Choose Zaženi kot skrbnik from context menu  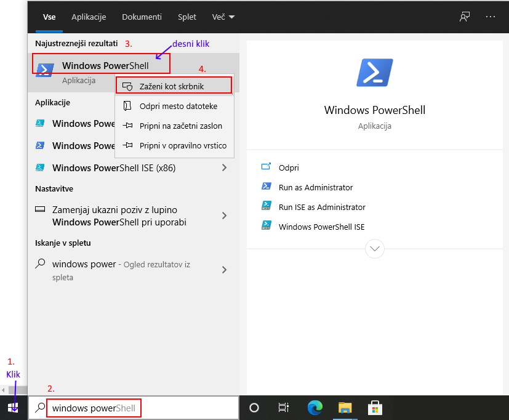coord(174,86)
